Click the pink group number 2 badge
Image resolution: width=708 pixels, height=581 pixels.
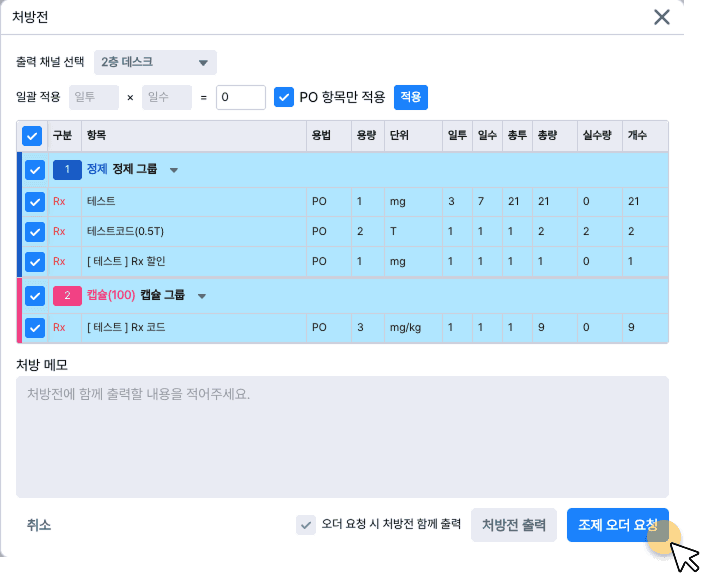click(67, 296)
